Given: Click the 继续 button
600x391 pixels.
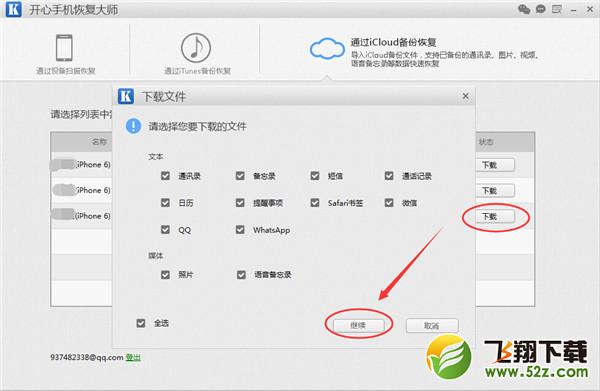Looking at the screenshot, I should tap(358, 325).
